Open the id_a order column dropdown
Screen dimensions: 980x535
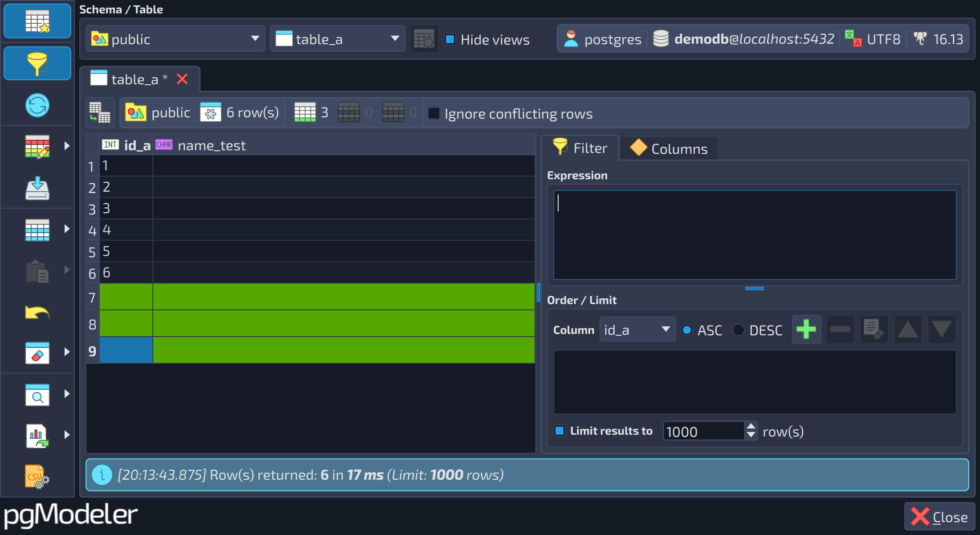(637, 329)
